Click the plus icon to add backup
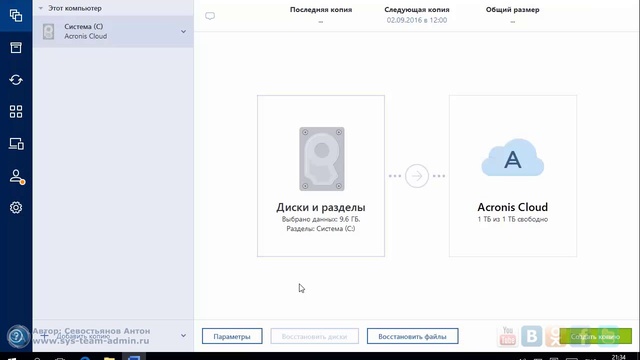The width and height of the screenshot is (640, 360). [x=44, y=336]
